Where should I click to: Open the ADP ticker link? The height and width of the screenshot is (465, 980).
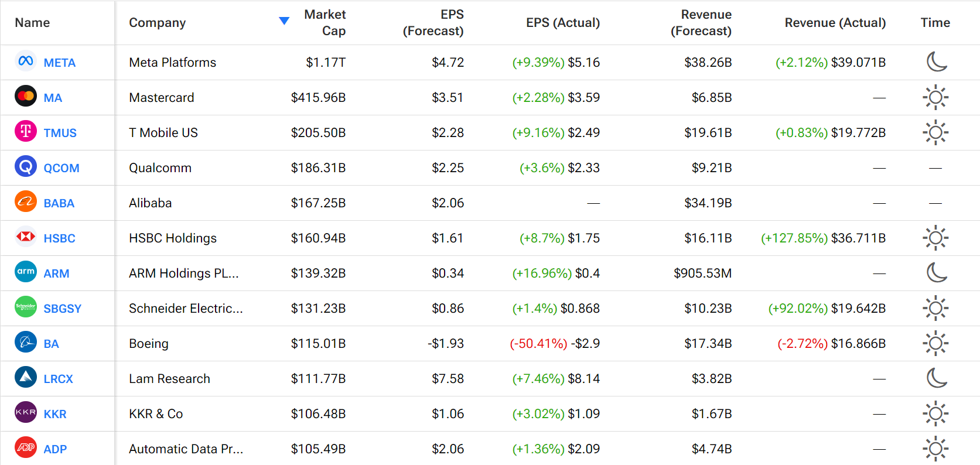tap(55, 449)
